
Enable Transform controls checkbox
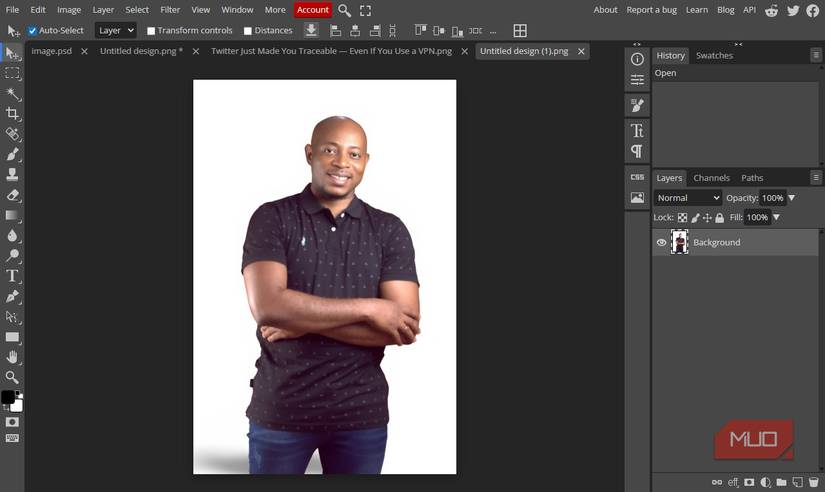coord(151,31)
